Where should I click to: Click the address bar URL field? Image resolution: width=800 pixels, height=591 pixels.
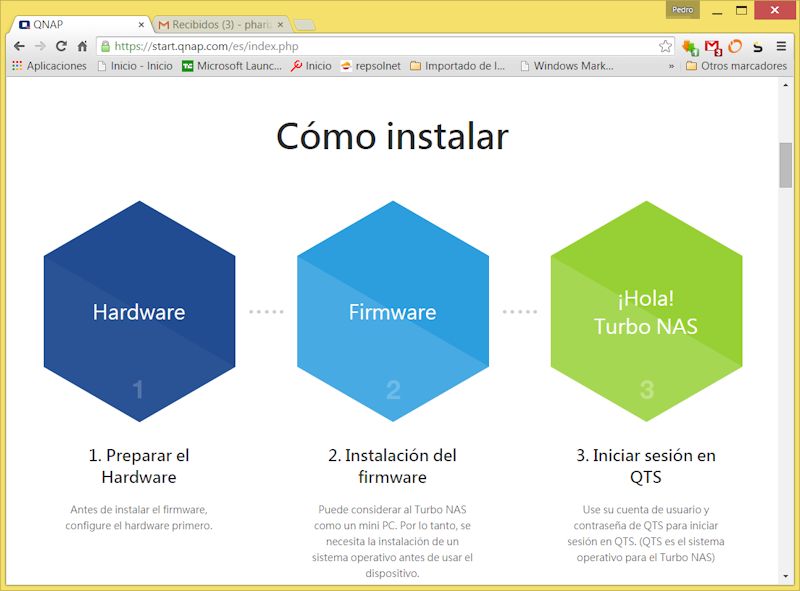tap(383, 46)
